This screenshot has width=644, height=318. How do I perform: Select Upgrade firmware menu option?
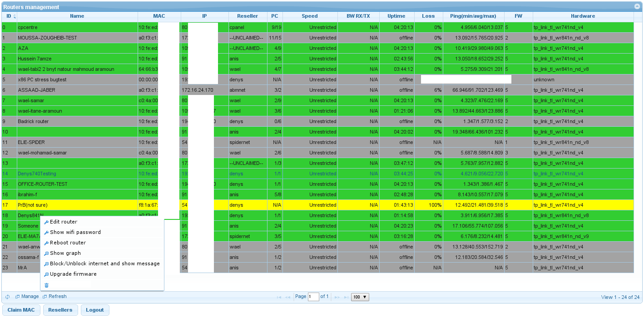(x=73, y=274)
